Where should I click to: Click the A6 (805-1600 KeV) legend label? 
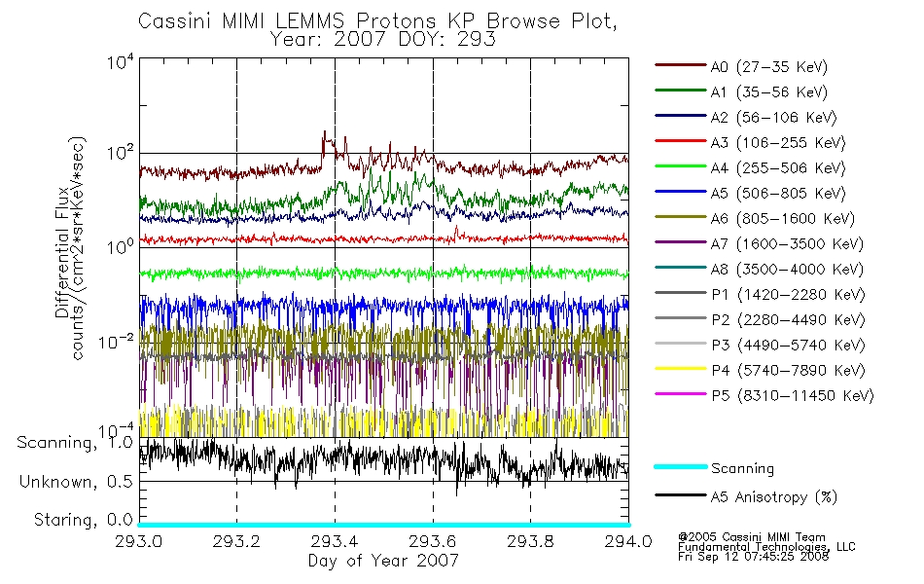point(783,219)
